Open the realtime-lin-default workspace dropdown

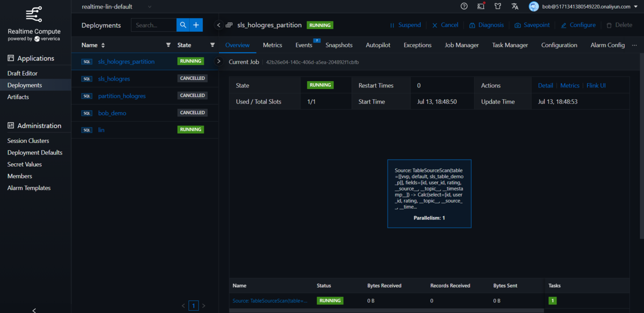(x=116, y=6)
